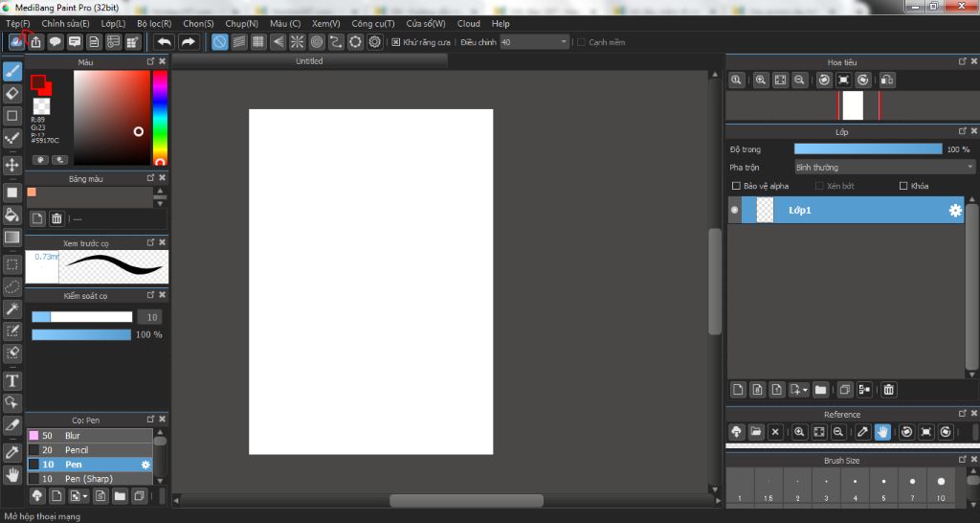Enable curve snap

(x=336, y=42)
